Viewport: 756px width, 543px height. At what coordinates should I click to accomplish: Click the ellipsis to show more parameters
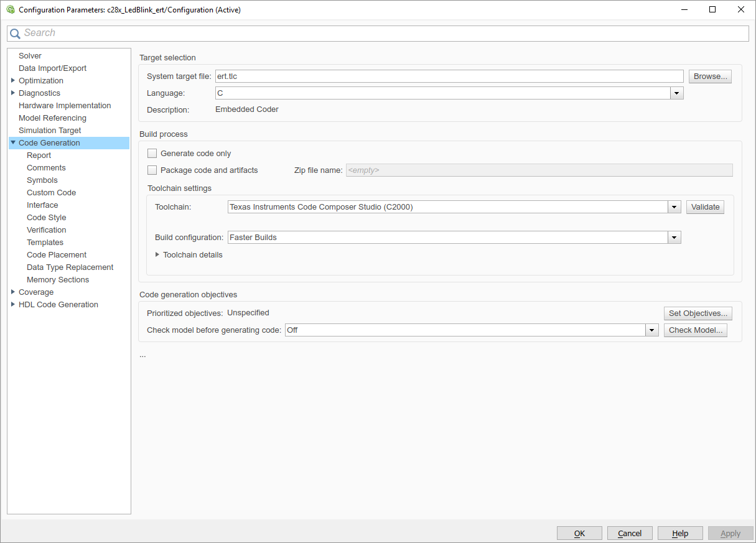coord(142,355)
